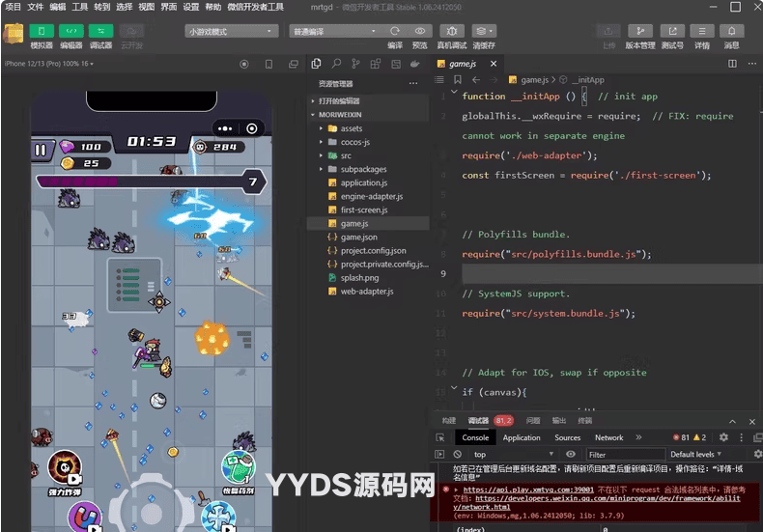Toggle the editor panel button
Viewport: 763px width, 532px height.
point(71,31)
